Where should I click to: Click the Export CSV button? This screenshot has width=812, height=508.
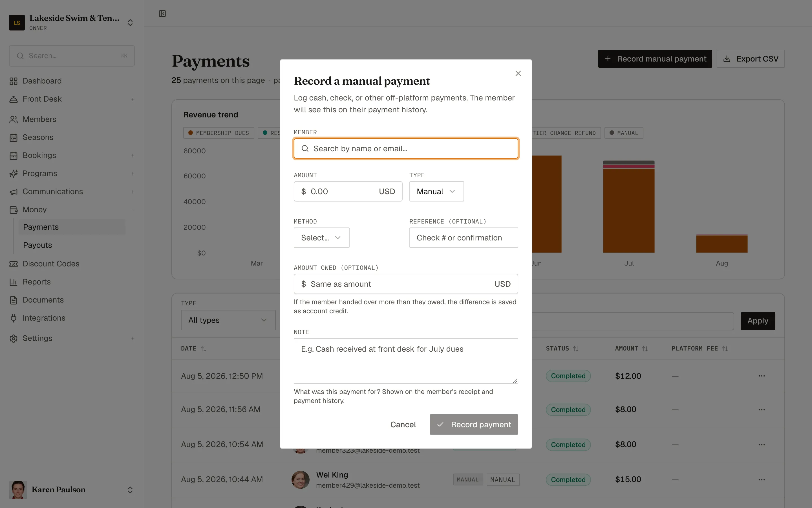[x=751, y=59]
